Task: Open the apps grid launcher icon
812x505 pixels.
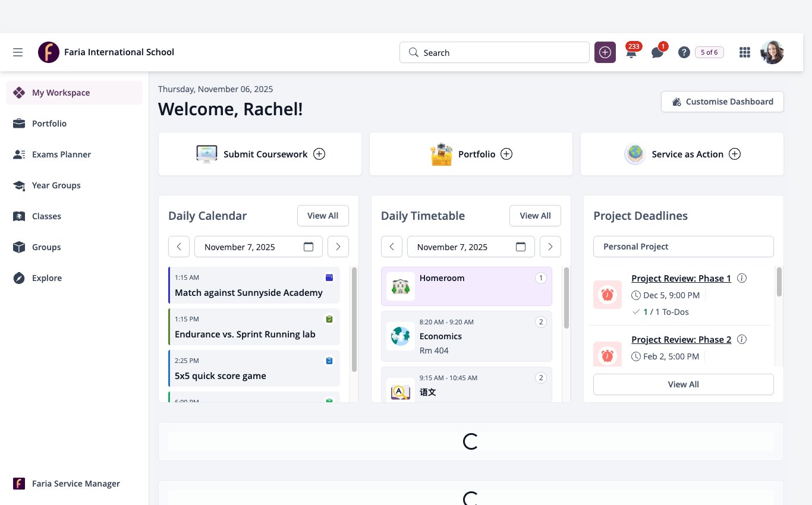Action: click(x=745, y=52)
